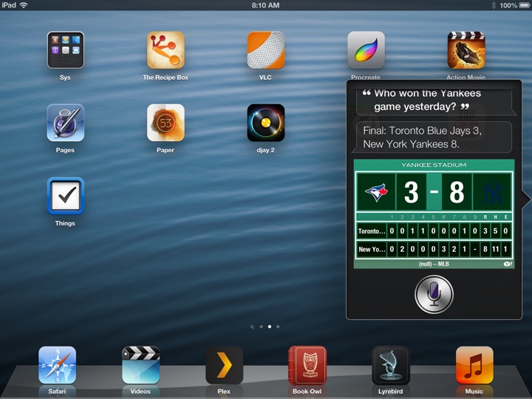Tap the battery indicator icon
Screen dimensions: 532x399
click(x=524, y=5)
